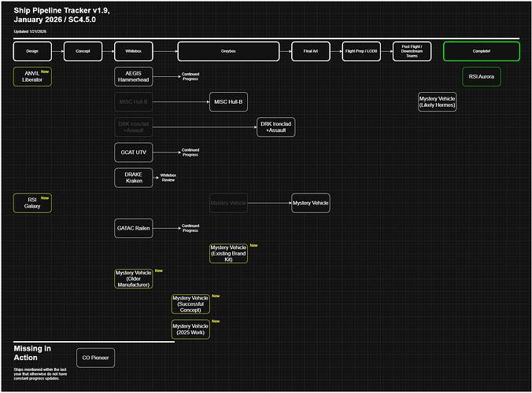Viewport: 532px width, 393px height.
Task: Click the Whitebox stage header
Action: [x=134, y=52]
